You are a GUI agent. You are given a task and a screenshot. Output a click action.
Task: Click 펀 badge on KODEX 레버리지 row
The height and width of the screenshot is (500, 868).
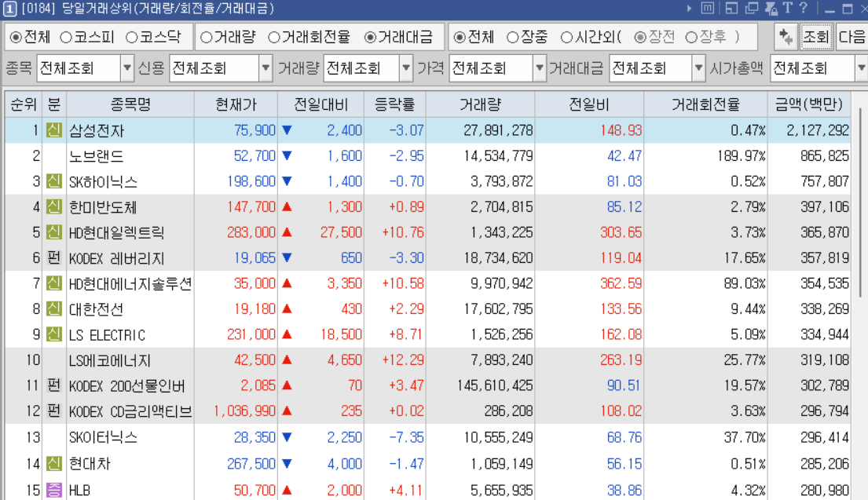point(53,257)
